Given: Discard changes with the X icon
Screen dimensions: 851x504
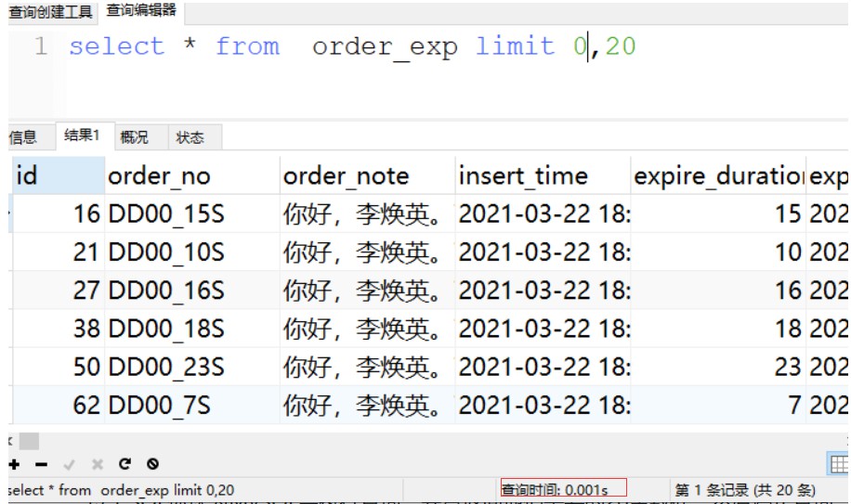Looking at the screenshot, I should click(98, 464).
